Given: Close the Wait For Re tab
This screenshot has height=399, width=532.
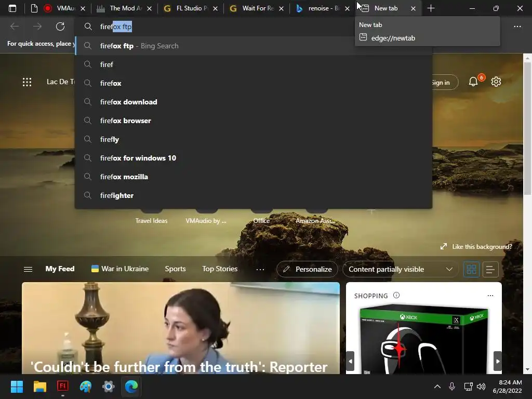Looking at the screenshot, I should pyautogui.click(x=281, y=8).
